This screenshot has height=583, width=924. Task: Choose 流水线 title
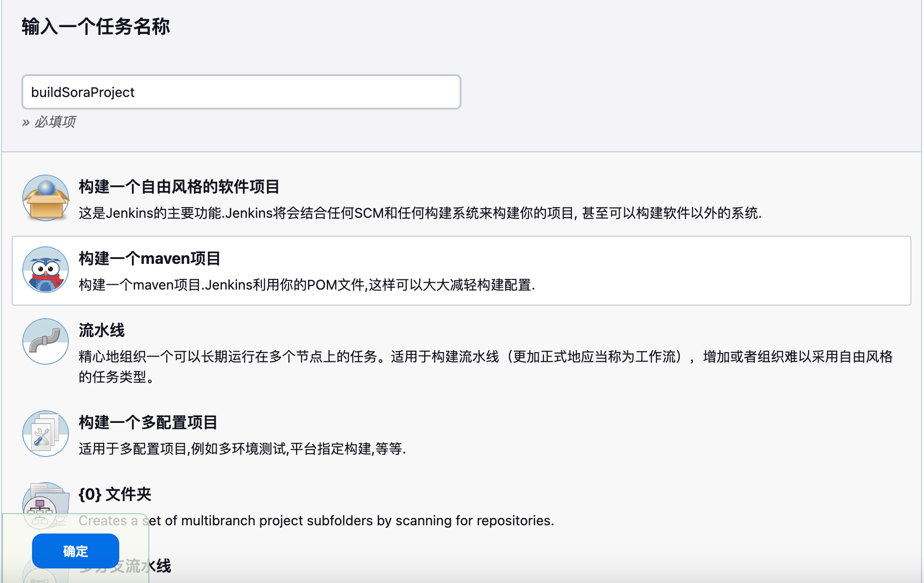pyautogui.click(x=101, y=330)
